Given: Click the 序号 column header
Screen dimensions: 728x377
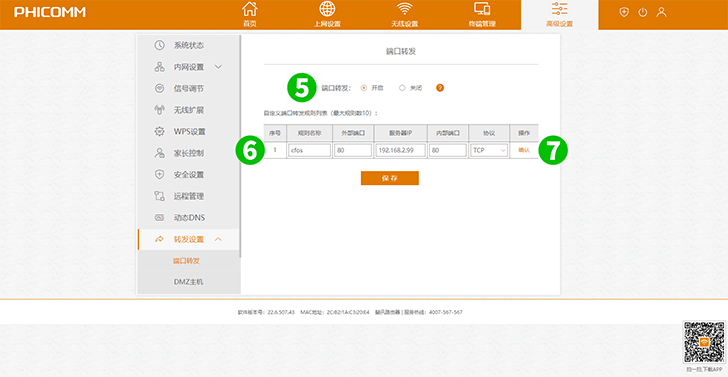Looking at the screenshot, I should click(x=274, y=133).
